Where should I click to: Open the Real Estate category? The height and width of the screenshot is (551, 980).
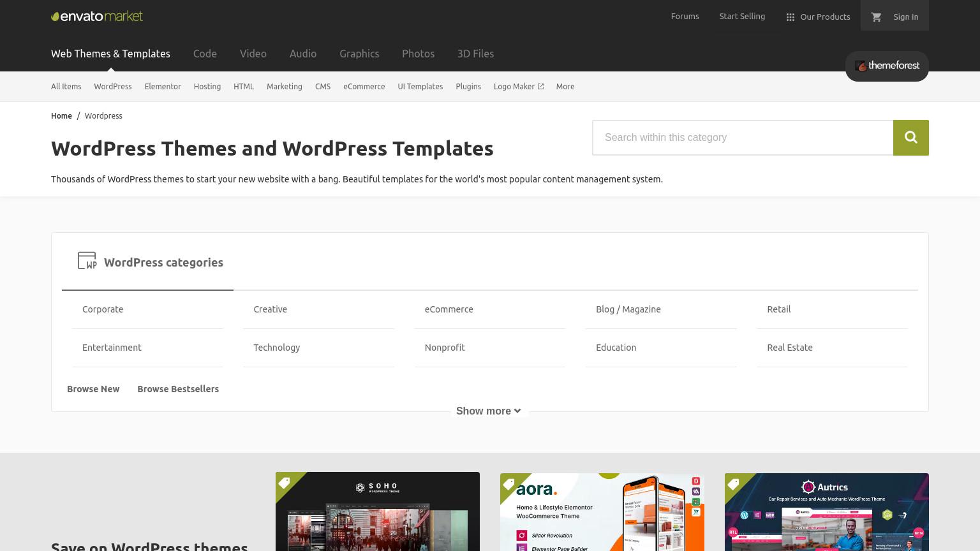click(x=790, y=348)
